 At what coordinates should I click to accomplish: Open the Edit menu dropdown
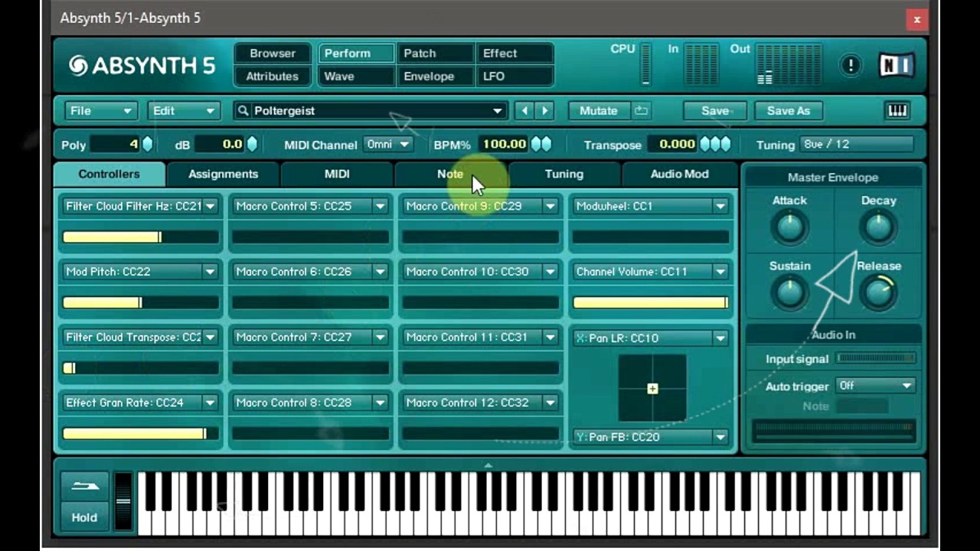(184, 111)
